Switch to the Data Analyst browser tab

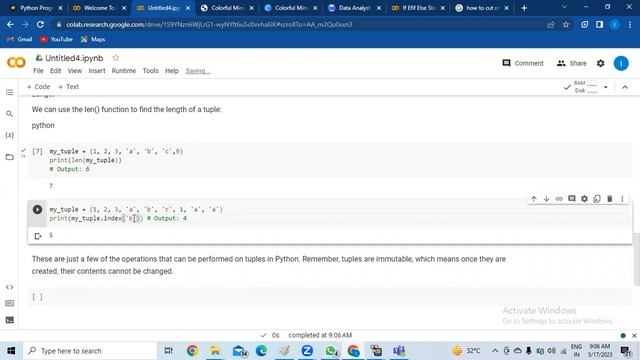[353, 8]
